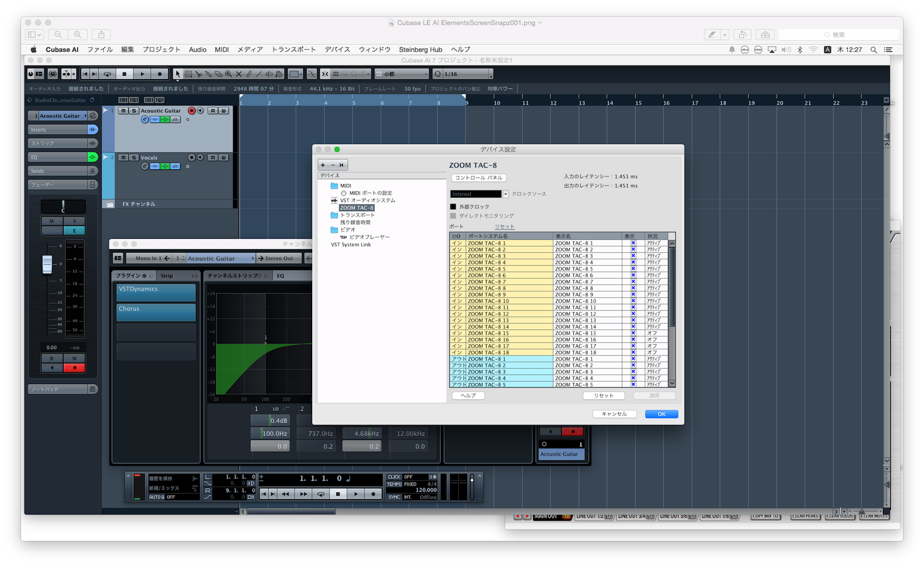Select the Glue tool
This screenshot has height=566, width=924.
click(208, 74)
